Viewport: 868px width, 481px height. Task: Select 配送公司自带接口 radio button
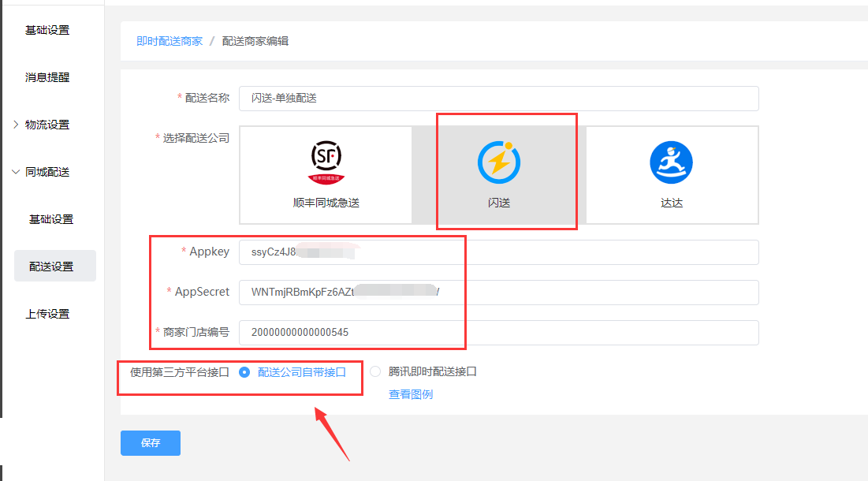[244, 372]
